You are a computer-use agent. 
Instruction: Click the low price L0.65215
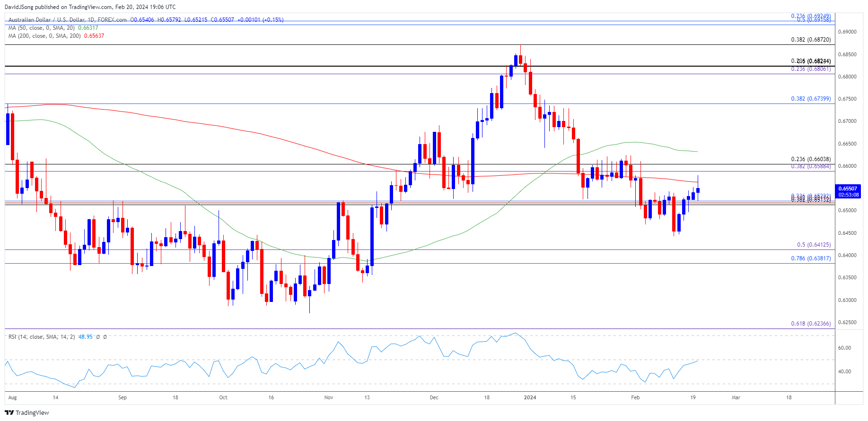tap(196, 20)
